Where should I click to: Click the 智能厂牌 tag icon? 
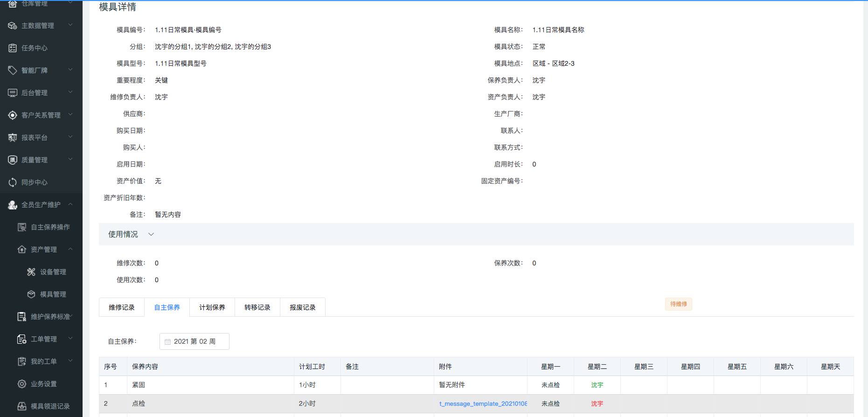click(x=13, y=70)
